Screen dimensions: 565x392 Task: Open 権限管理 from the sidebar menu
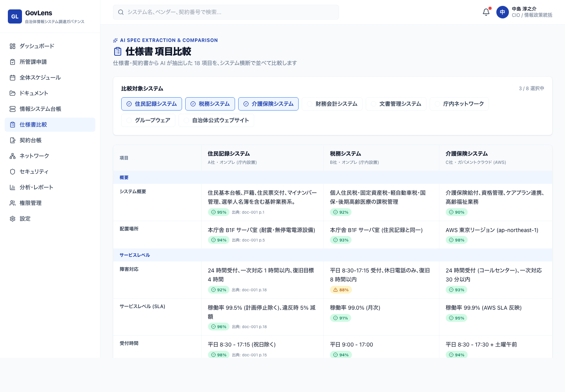(31, 203)
